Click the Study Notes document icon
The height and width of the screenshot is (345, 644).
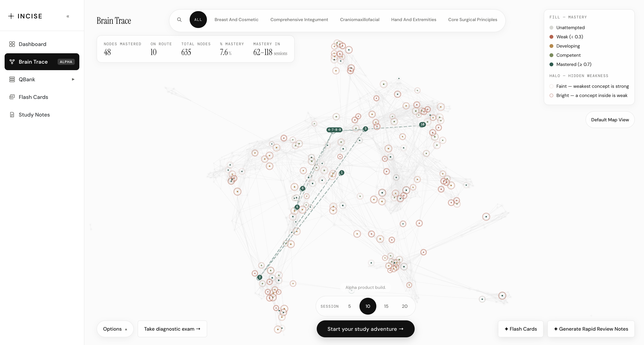point(12,115)
